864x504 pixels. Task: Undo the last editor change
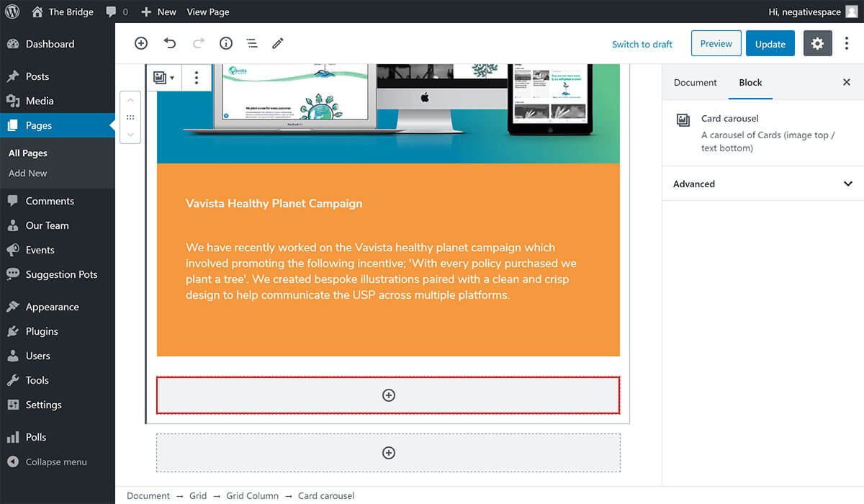tap(170, 43)
